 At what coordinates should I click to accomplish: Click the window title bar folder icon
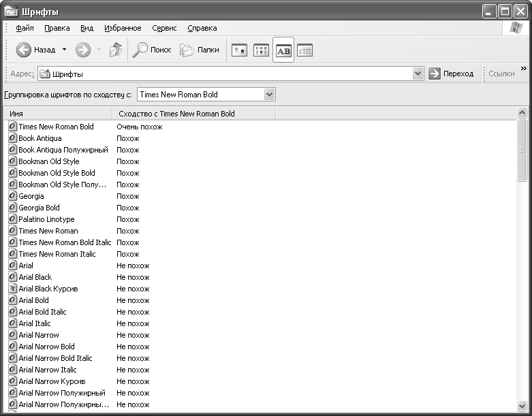(11, 12)
